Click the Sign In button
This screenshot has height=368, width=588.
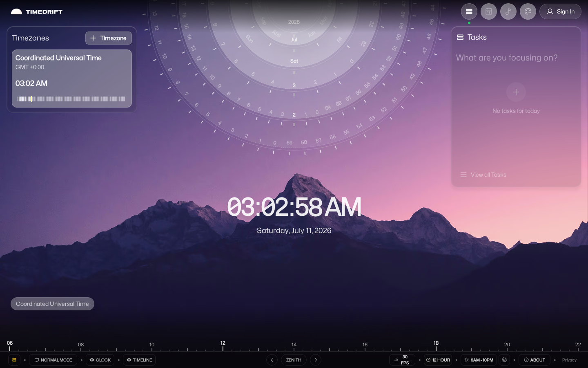(x=560, y=11)
